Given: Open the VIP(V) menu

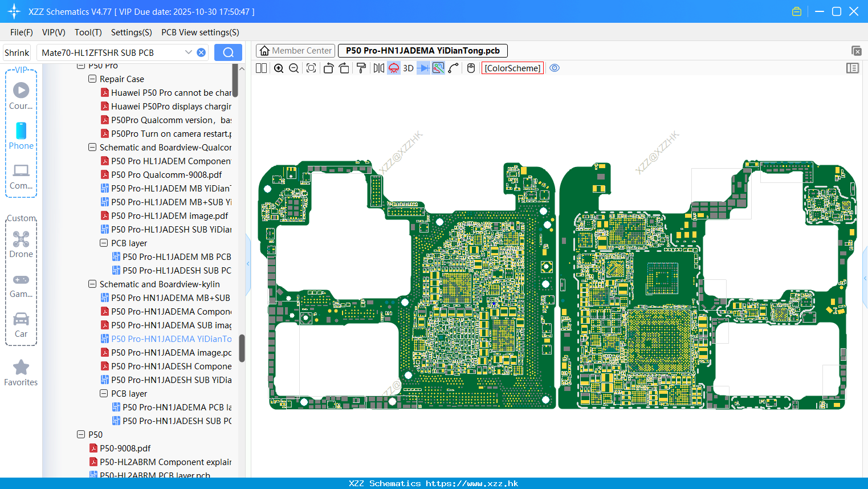Looking at the screenshot, I should point(54,32).
